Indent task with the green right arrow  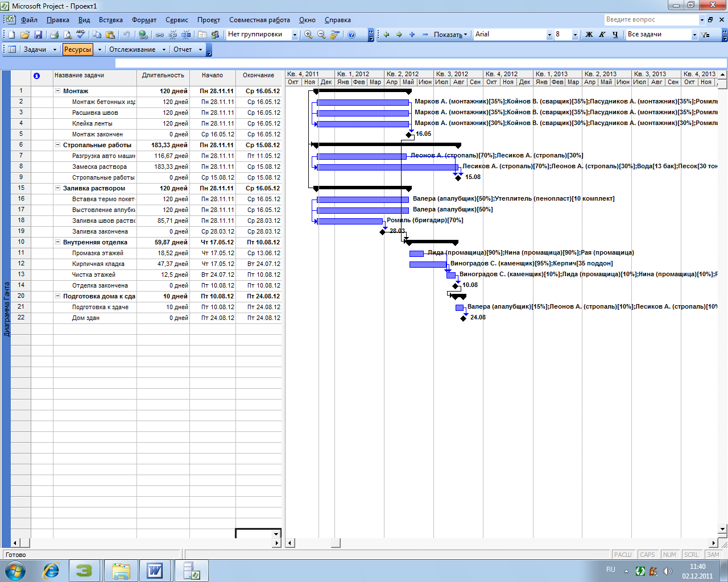[x=399, y=35]
